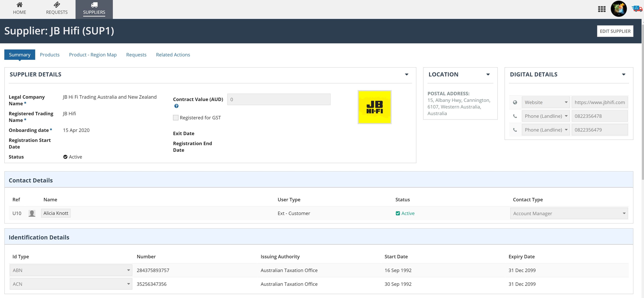Open the Alicia Knott contact link
The width and height of the screenshot is (644, 298).
(x=56, y=213)
